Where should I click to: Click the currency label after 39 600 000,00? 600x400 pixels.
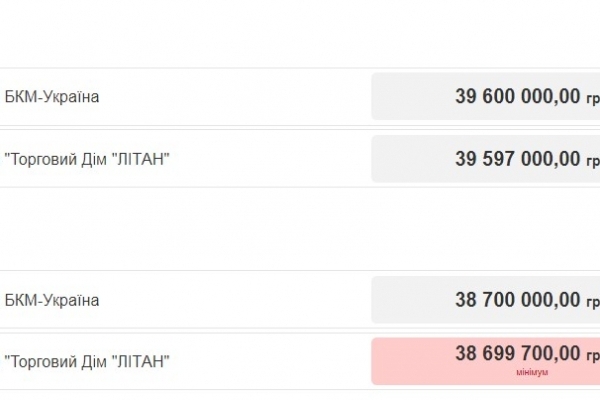click(x=592, y=98)
